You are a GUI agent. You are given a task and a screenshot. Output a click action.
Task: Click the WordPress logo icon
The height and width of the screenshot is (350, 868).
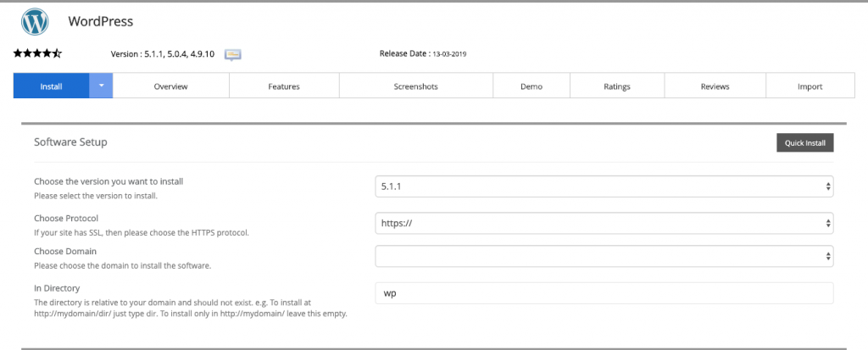[35, 21]
